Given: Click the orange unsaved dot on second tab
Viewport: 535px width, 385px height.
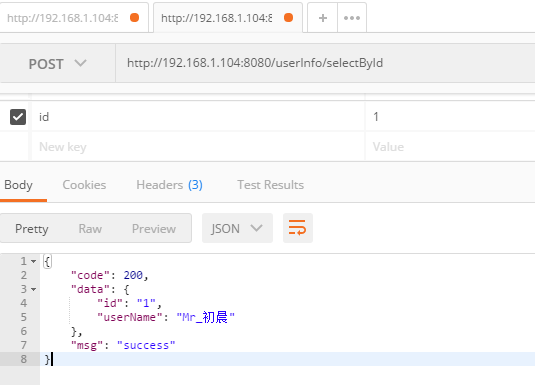Looking at the screenshot, I should point(288,17).
